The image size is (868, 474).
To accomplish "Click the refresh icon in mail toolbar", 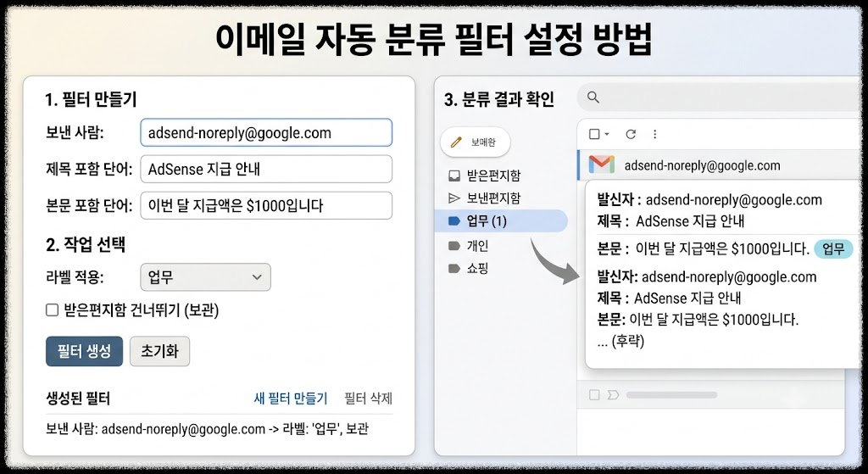I will pos(631,134).
